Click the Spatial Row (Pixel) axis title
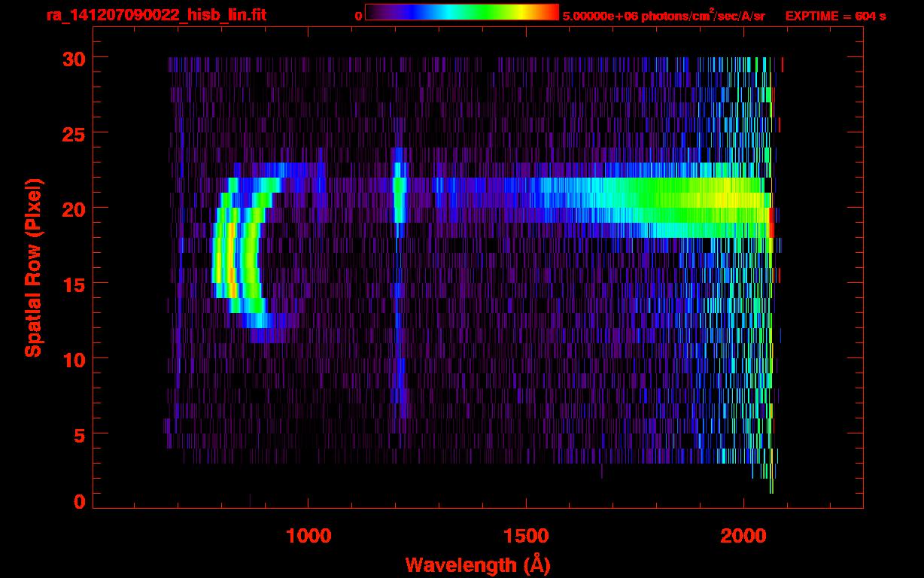The width and height of the screenshot is (924, 578). (33, 268)
